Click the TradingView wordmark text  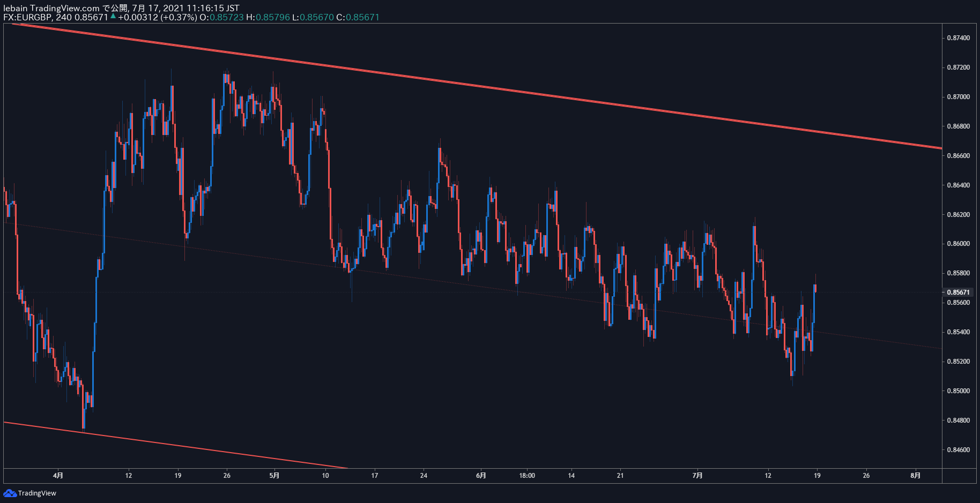pyautogui.click(x=37, y=493)
